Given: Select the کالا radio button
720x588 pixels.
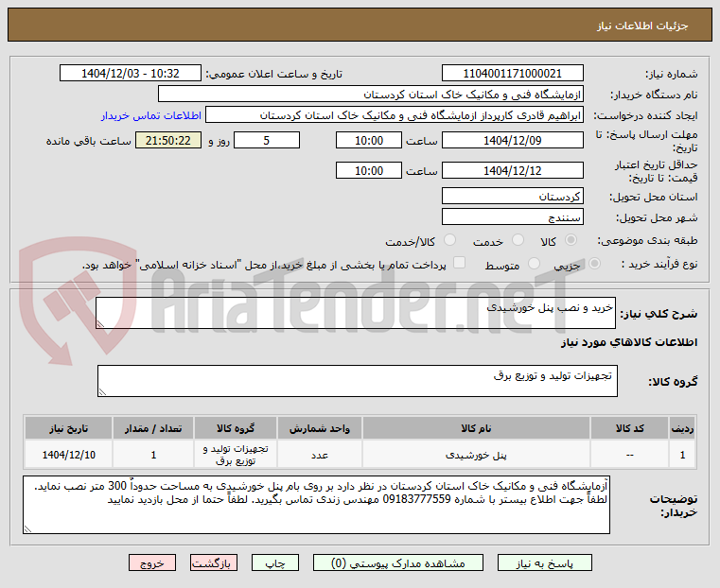Looking at the screenshot, I should 571,240.
